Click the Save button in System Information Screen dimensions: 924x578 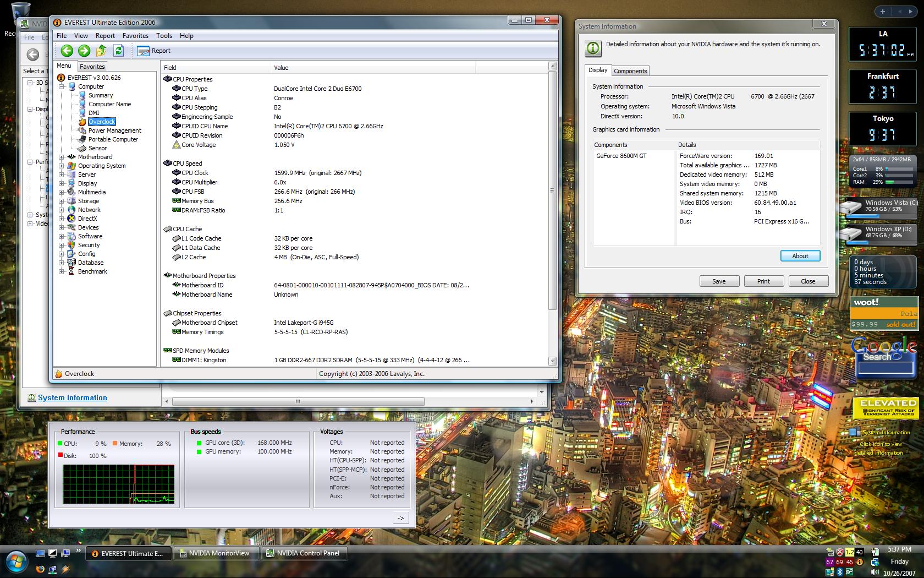pos(719,281)
